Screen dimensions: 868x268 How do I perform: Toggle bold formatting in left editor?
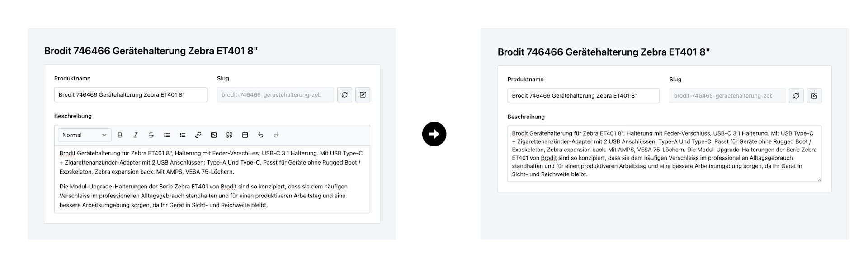click(x=120, y=135)
